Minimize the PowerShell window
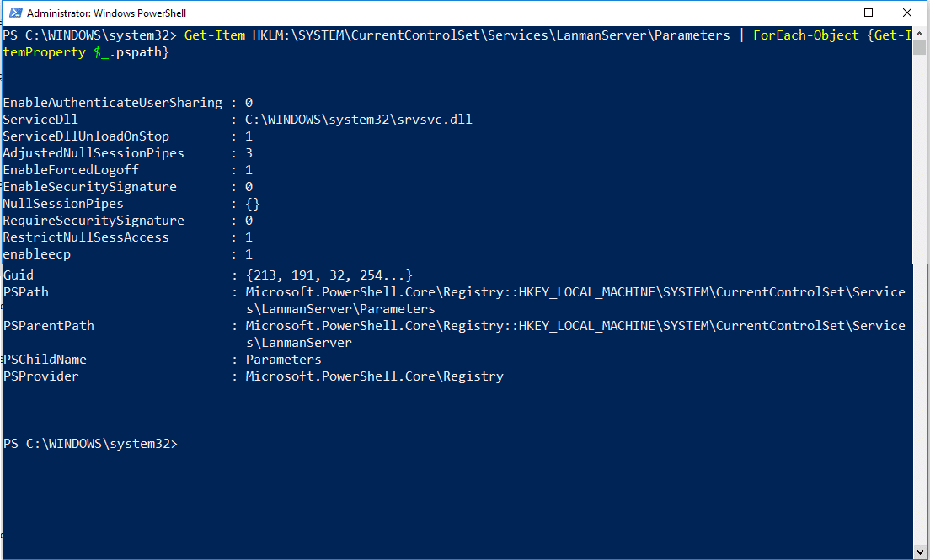Screen dimensions: 930x560 click(831, 13)
